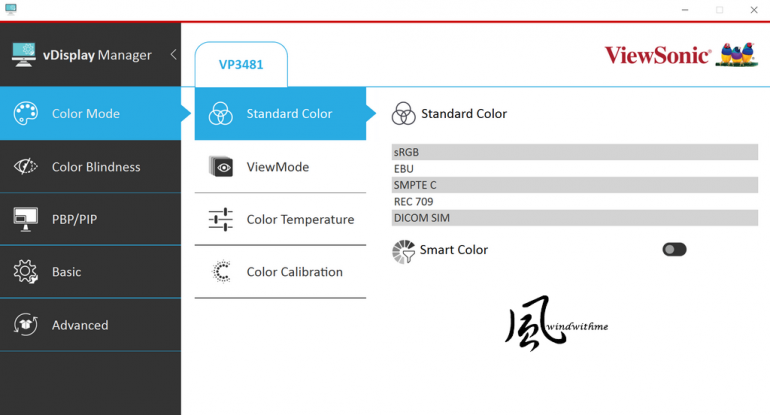This screenshot has width=770, height=415.
Task: Choose the sRGB color preset
Action: 575,152
